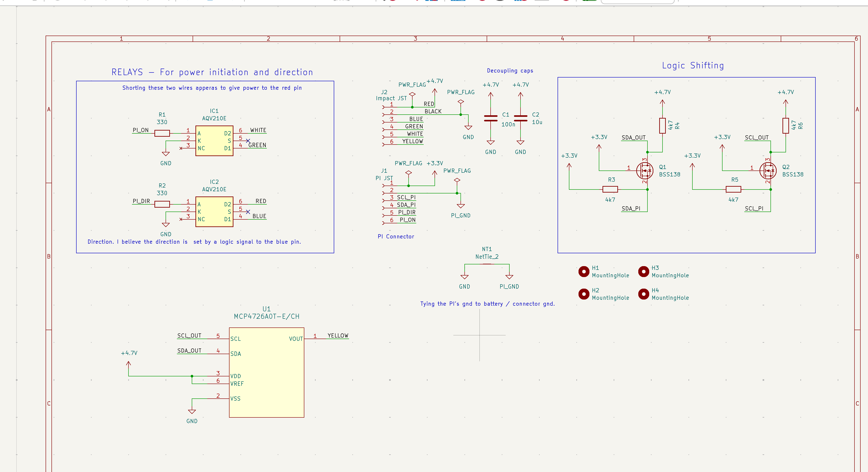This screenshot has height=472, width=868.
Task: Click the RED label on IC2 pin 6
Action: tap(261, 201)
